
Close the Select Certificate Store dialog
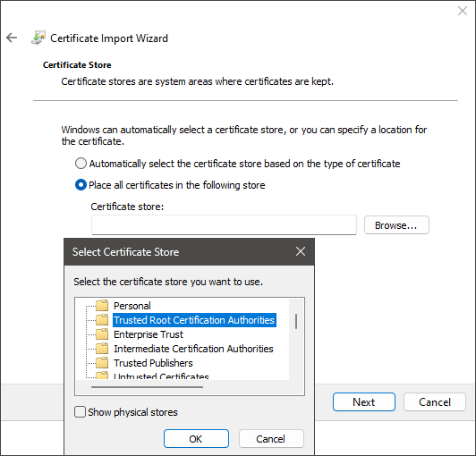[x=301, y=251]
